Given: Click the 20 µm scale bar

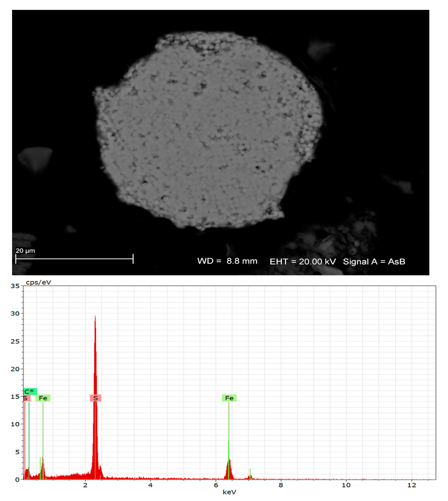Looking at the screenshot, I should 74,259.
